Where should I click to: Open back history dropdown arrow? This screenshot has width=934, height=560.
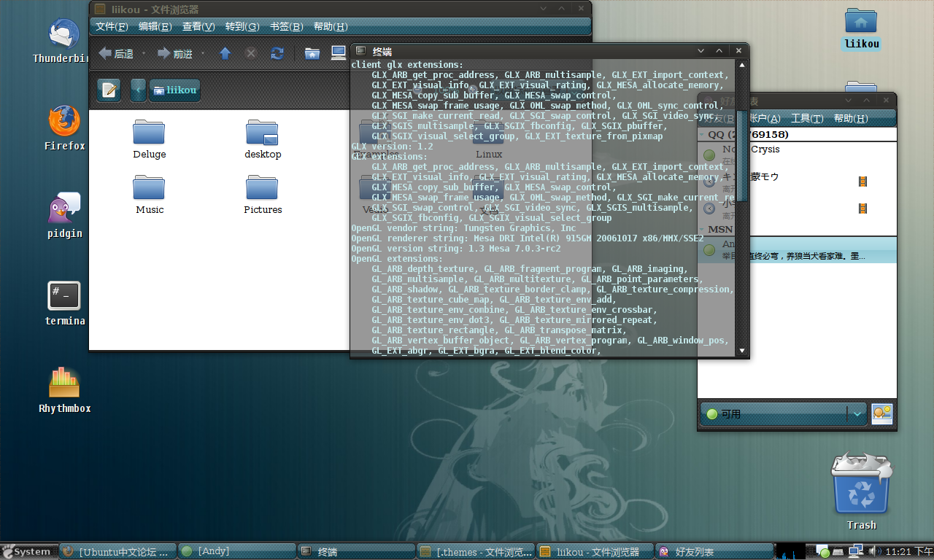tap(144, 53)
